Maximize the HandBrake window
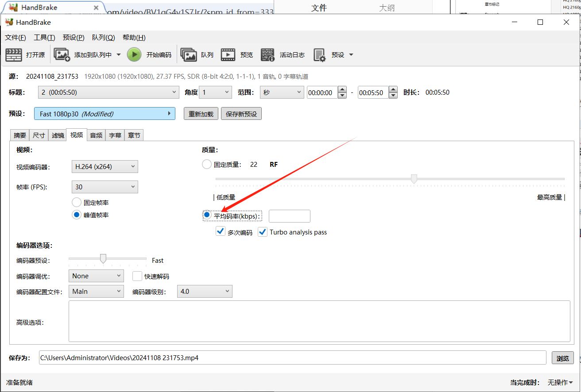Image resolution: width=581 pixels, height=392 pixels. [540, 22]
